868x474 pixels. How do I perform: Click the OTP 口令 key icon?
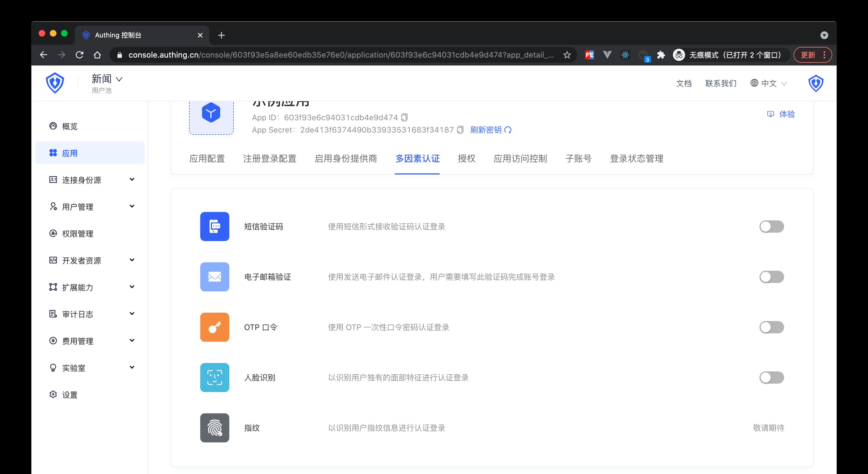pos(215,327)
